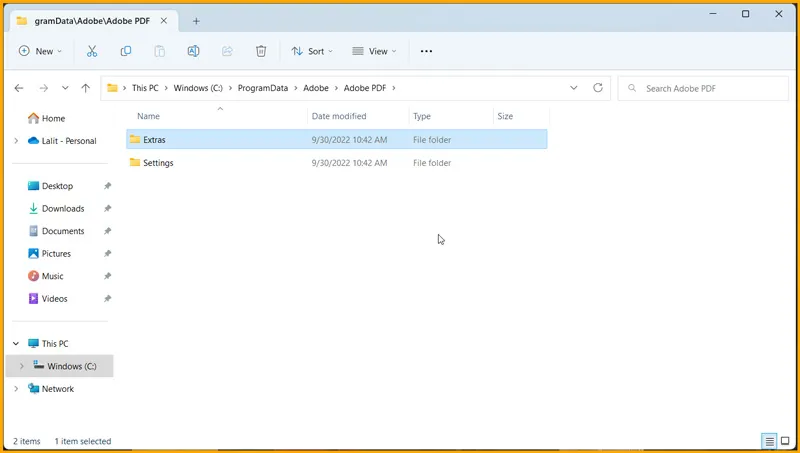Click the Cut scissors icon
This screenshot has width=800, height=453.
tap(92, 51)
